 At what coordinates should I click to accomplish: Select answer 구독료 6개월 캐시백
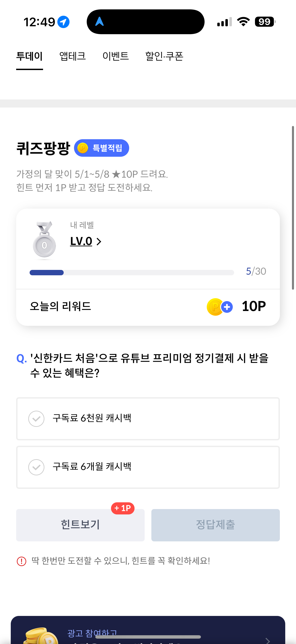(x=148, y=467)
